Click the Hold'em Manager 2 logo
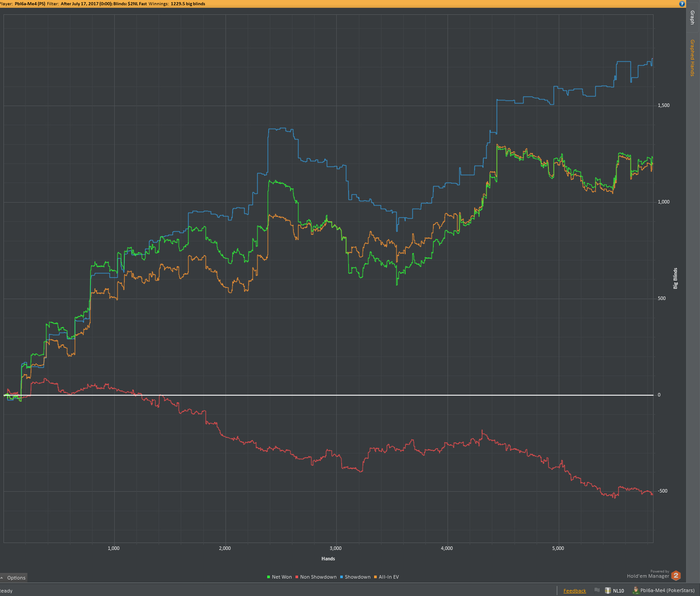 tap(676, 575)
